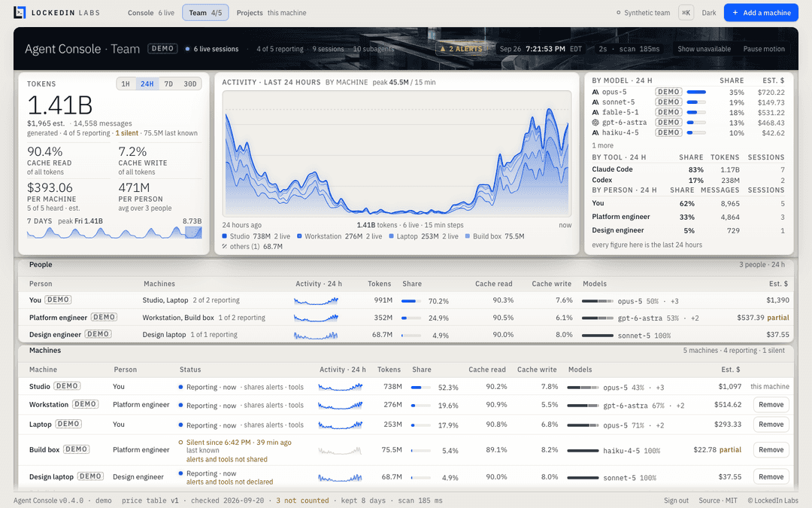Remove the Laptop machine
This screenshot has width=812, height=508.
coord(771,424)
